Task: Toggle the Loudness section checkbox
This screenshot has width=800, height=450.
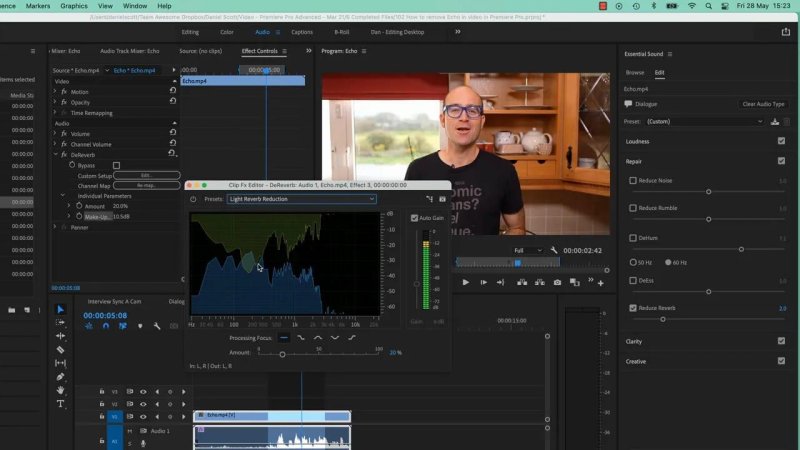Action: tap(781, 141)
